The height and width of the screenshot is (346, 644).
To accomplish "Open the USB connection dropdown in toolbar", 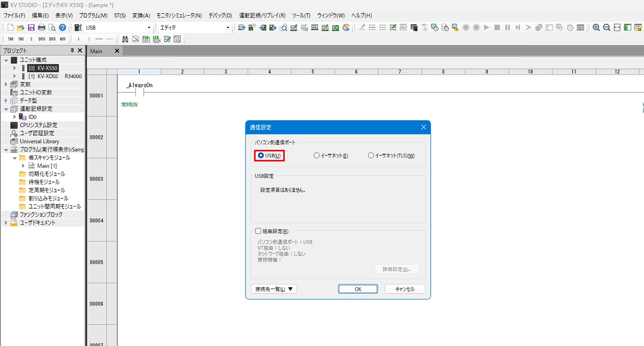I will (149, 28).
